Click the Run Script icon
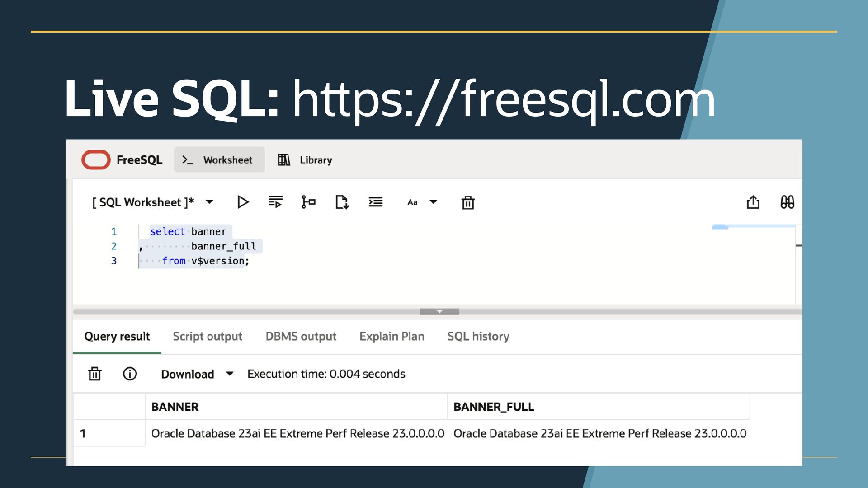The width and height of the screenshot is (868, 488). pyautogui.click(x=275, y=202)
